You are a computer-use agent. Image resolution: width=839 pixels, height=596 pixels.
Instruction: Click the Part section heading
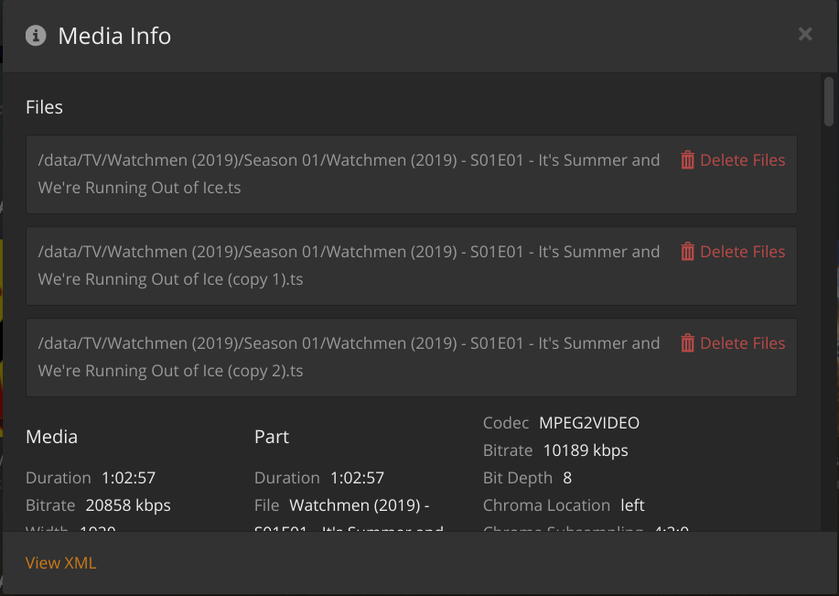coord(272,437)
